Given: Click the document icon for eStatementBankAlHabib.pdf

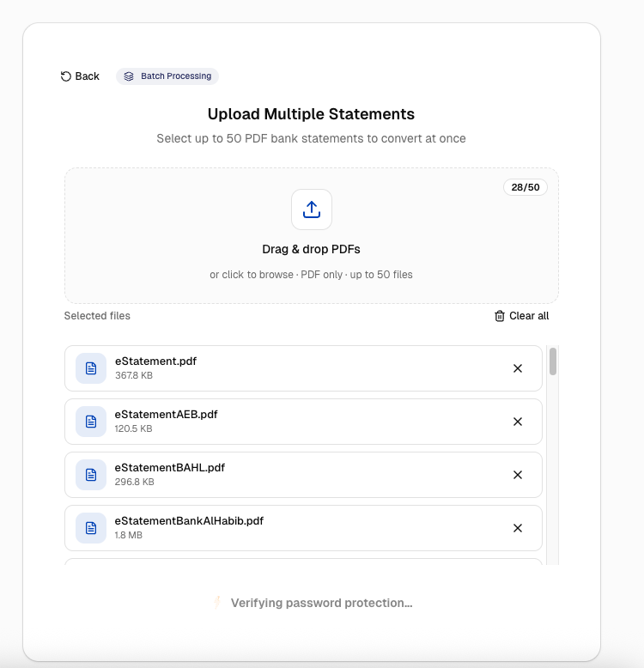Looking at the screenshot, I should click(x=91, y=528).
